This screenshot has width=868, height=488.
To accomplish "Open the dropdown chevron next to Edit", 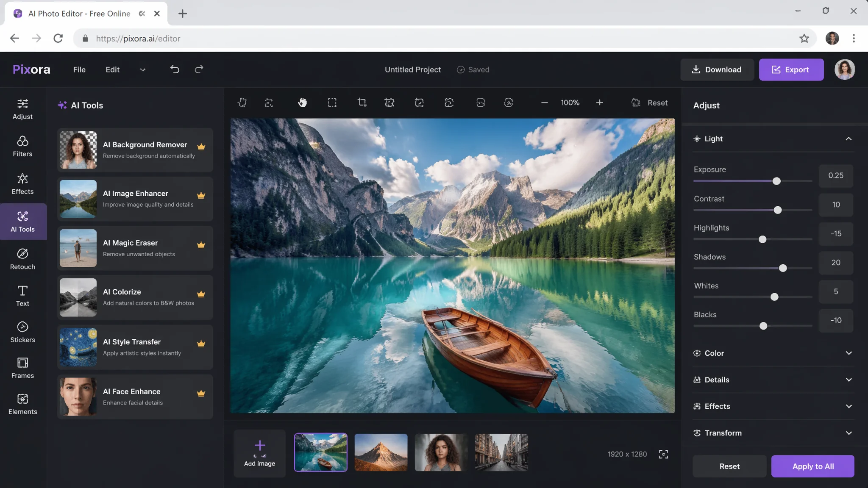I will [x=142, y=70].
